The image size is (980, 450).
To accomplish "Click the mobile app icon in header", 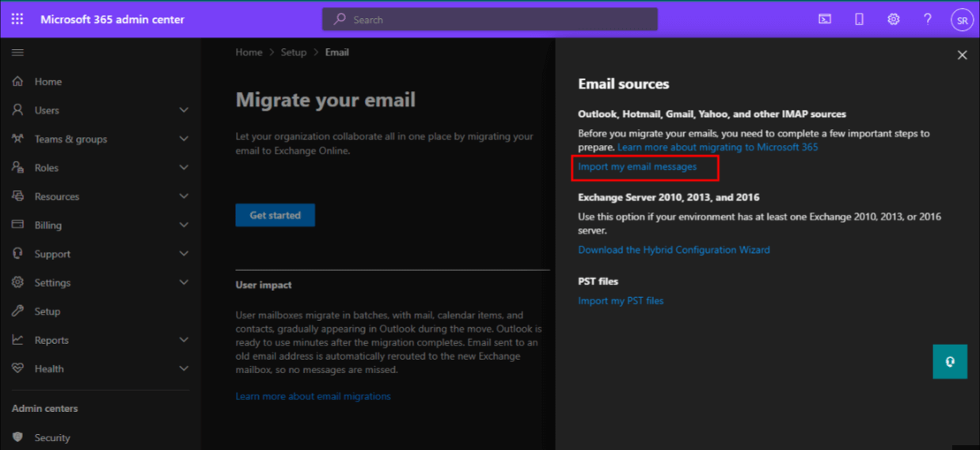I will (x=859, y=19).
